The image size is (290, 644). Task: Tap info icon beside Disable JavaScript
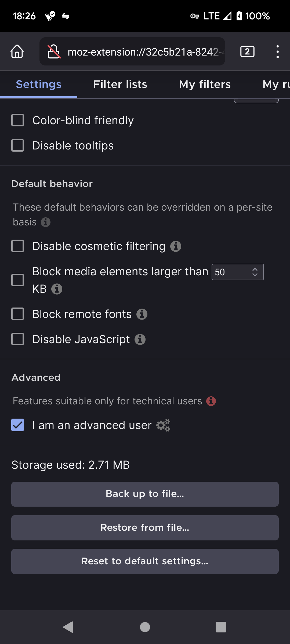(140, 339)
